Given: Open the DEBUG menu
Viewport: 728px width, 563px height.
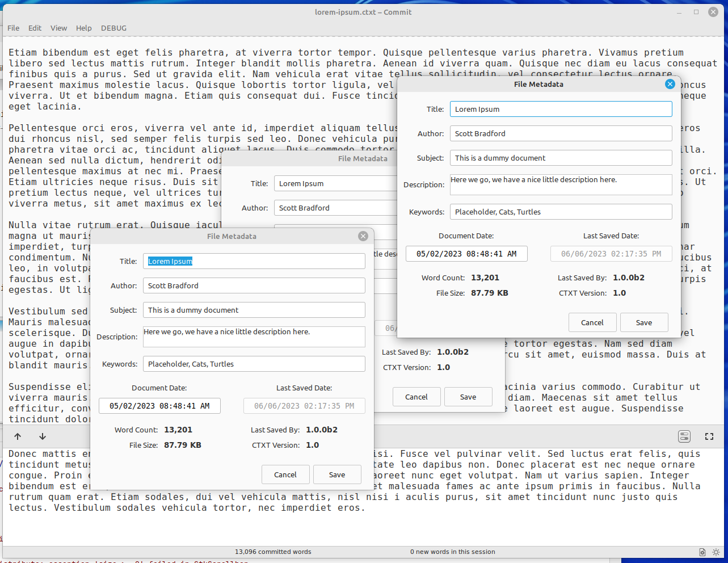Looking at the screenshot, I should [x=113, y=28].
